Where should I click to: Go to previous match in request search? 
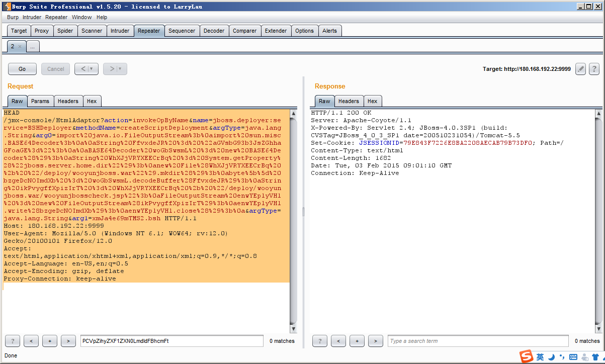(x=31, y=341)
